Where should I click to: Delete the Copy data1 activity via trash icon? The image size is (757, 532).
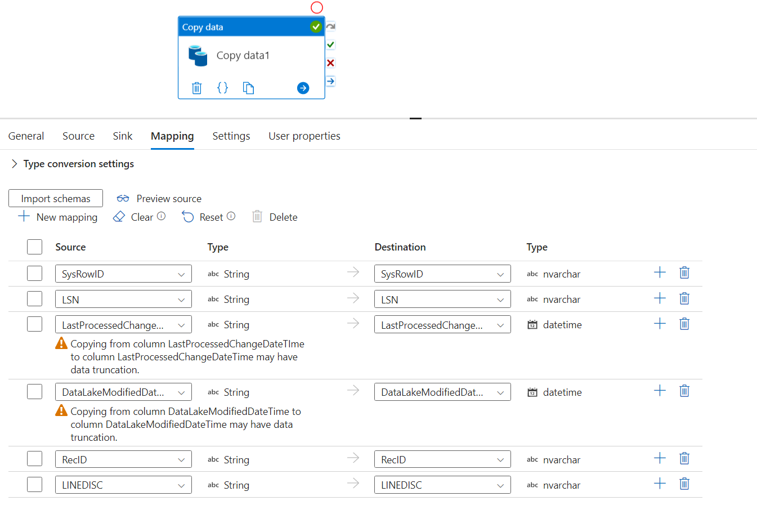[x=196, y=88]
